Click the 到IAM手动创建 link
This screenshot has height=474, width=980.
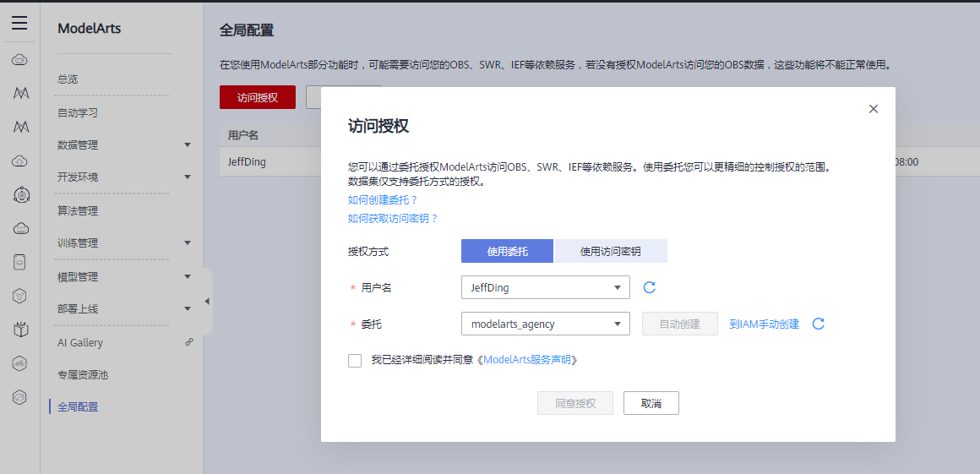[x=765, y=324]
